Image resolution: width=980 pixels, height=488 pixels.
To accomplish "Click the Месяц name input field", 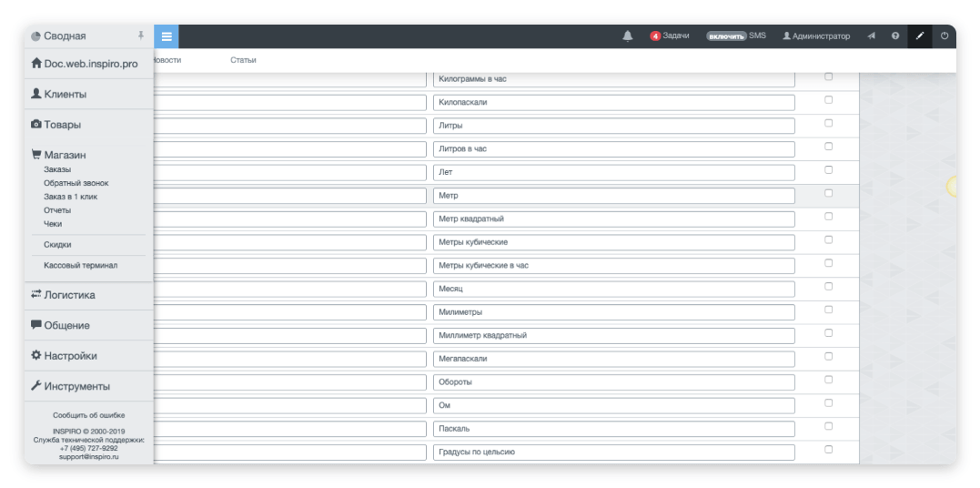I will pyautogui.click(x=613, y=289).
